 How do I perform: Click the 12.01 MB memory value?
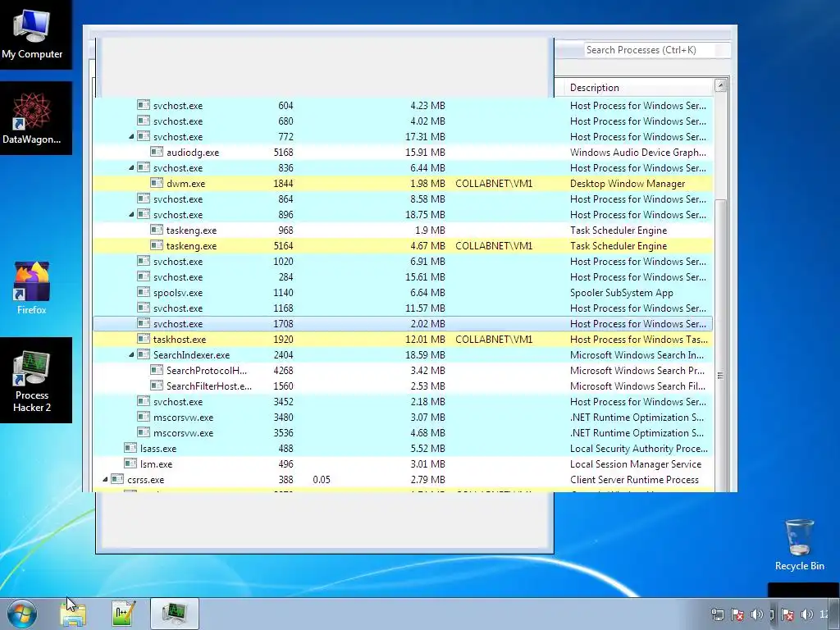pos(425,339)
